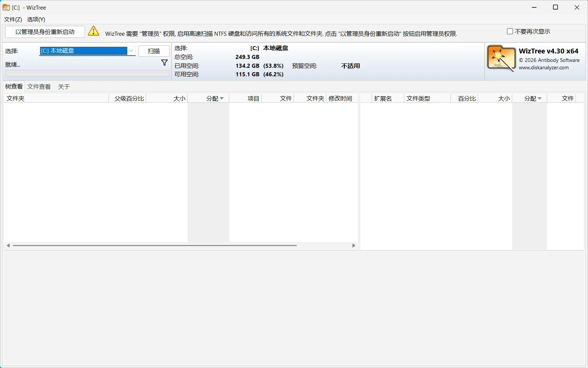Click the WizTree wizard logo image
Viewport: 588px width, 368px height.
(501, 59)
